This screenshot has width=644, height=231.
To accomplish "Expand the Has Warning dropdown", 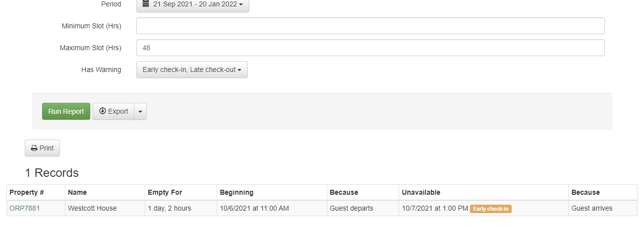I will click(x=192, y=70).
